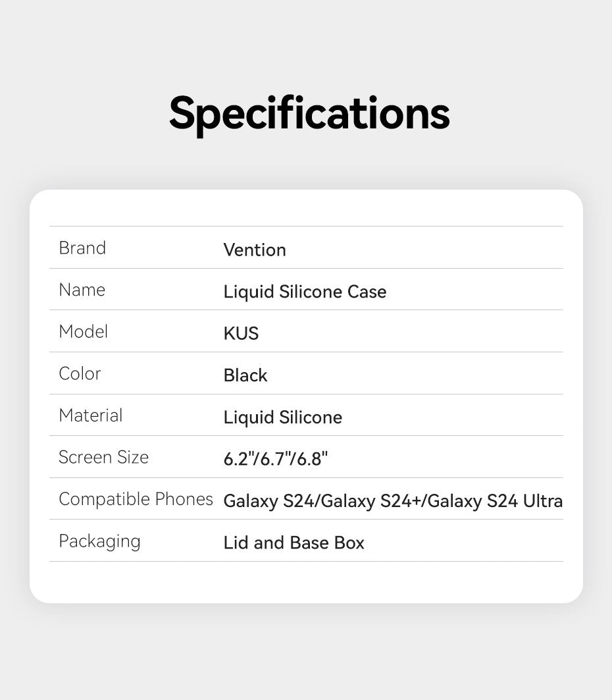Click the Liquid Silicone material value
The height and width of the screenshot is (700, 612).
click(283, 418)
